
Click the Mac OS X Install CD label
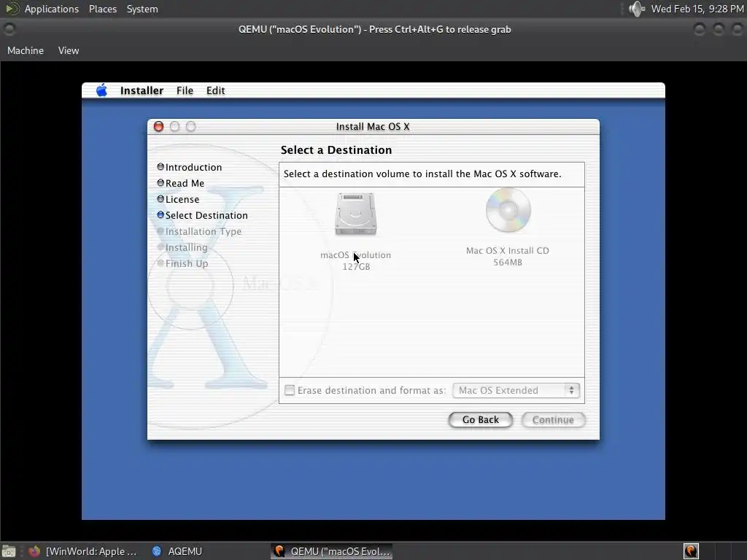508,251
